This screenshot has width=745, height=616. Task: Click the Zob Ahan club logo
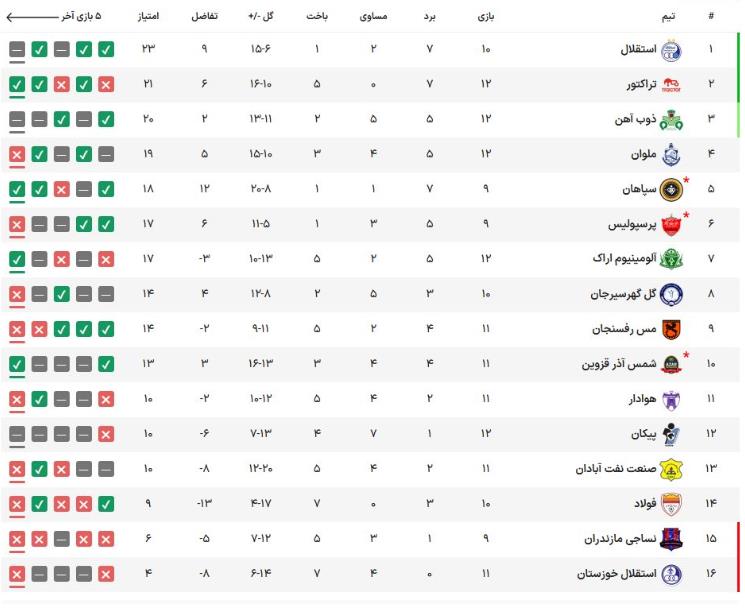point(671,120)
